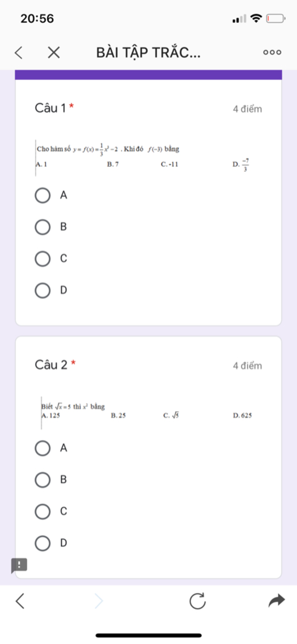Tap the home indicator bar at bottom
The width and height of the screenshot is (297, 644).
point(148,635)
